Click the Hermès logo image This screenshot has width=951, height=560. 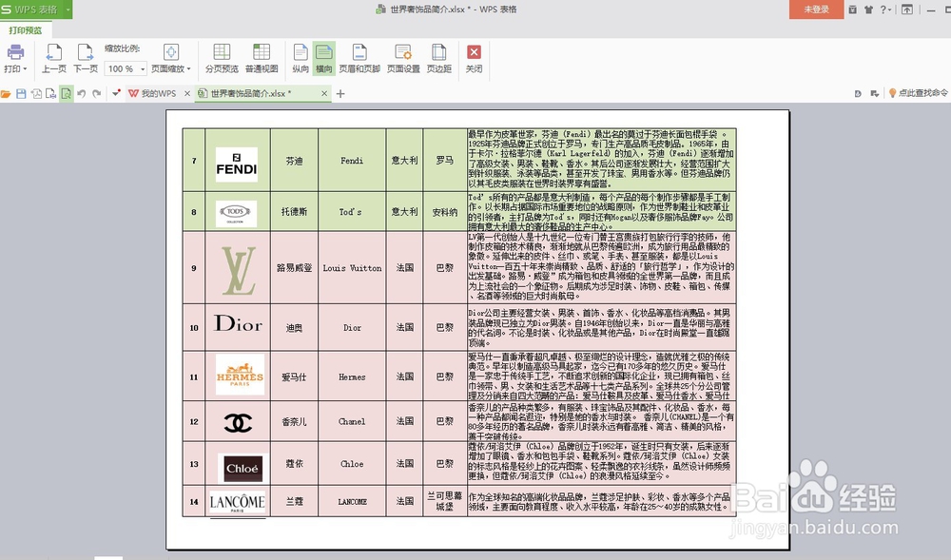[241, 375]
